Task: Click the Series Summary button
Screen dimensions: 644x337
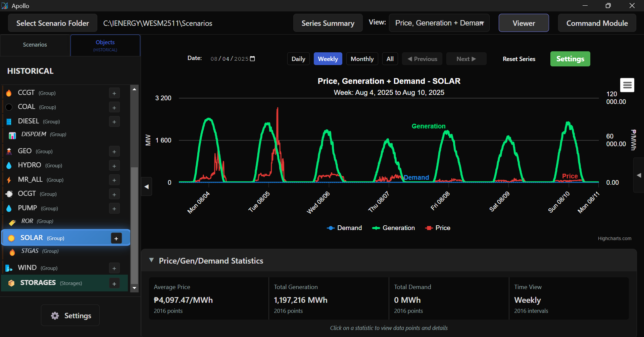Action: [328, 23]
